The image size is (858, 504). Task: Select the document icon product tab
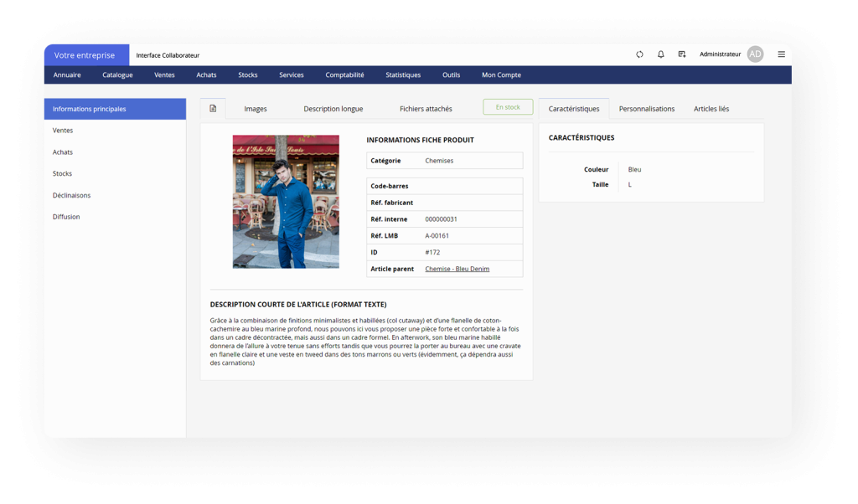point(213,109)
